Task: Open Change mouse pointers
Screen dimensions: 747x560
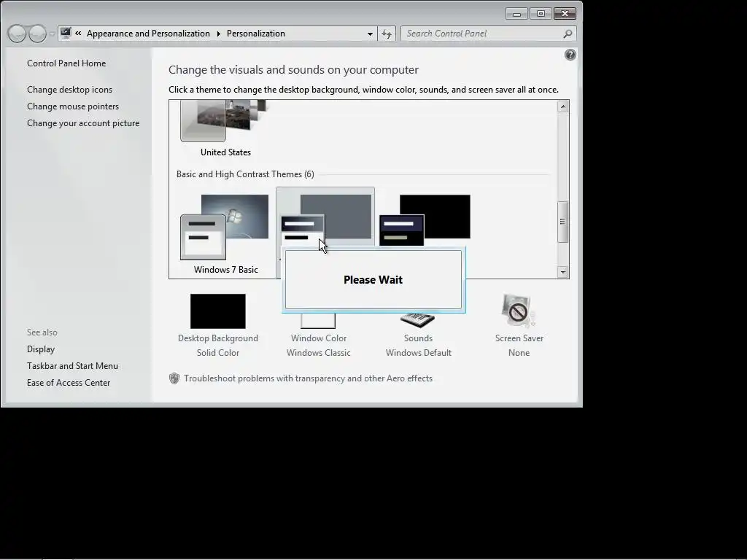Action: [73, 106]
